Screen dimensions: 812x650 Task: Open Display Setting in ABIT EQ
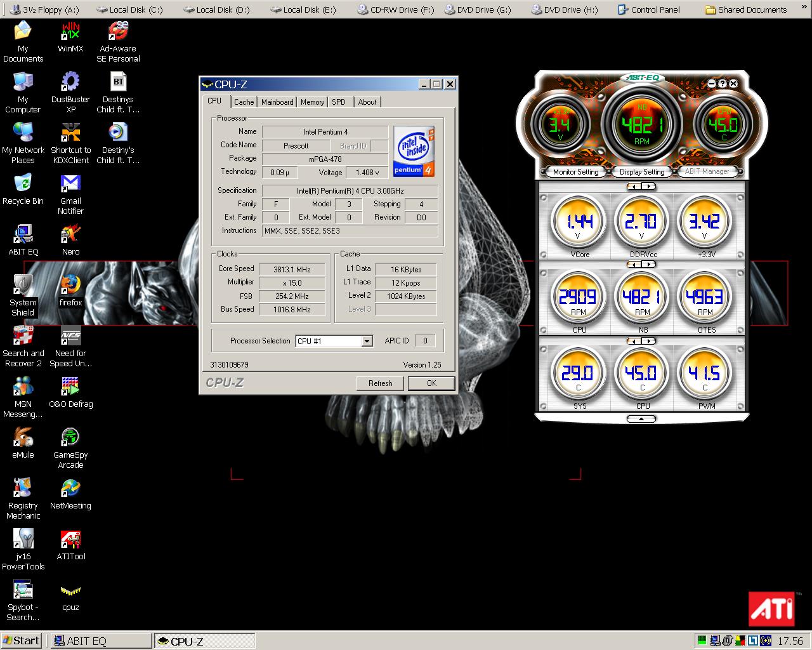point(642,172)
